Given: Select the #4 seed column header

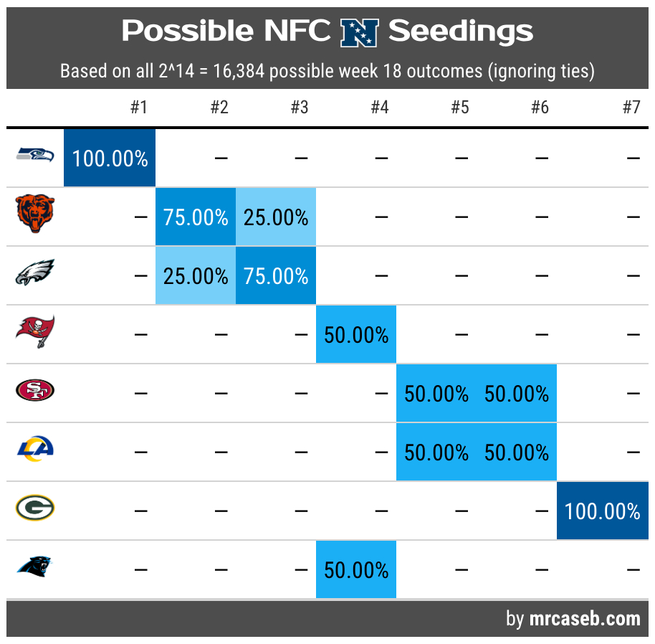Looking at the screenshot, I should pyautogui.click(x=380, y=108).
